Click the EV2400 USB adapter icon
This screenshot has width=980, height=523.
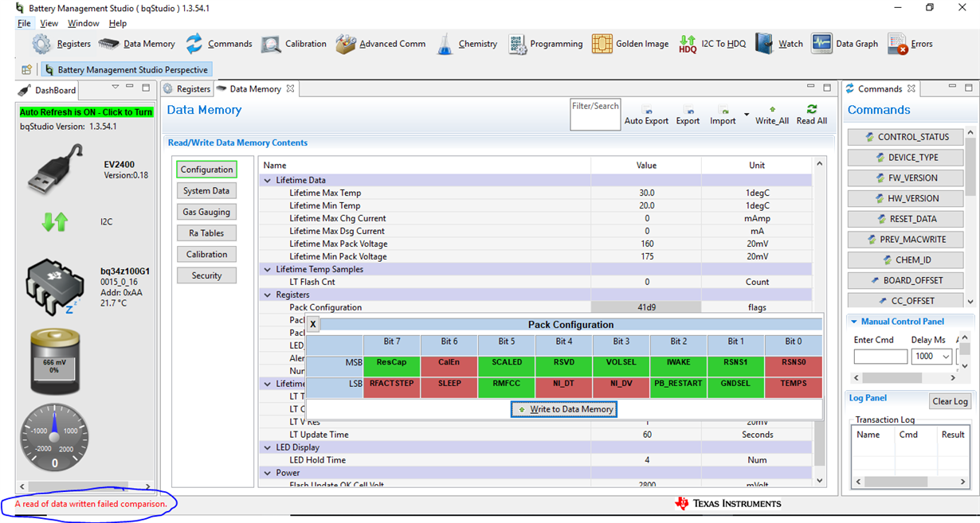pyautogui.click(x=55, y=169)
